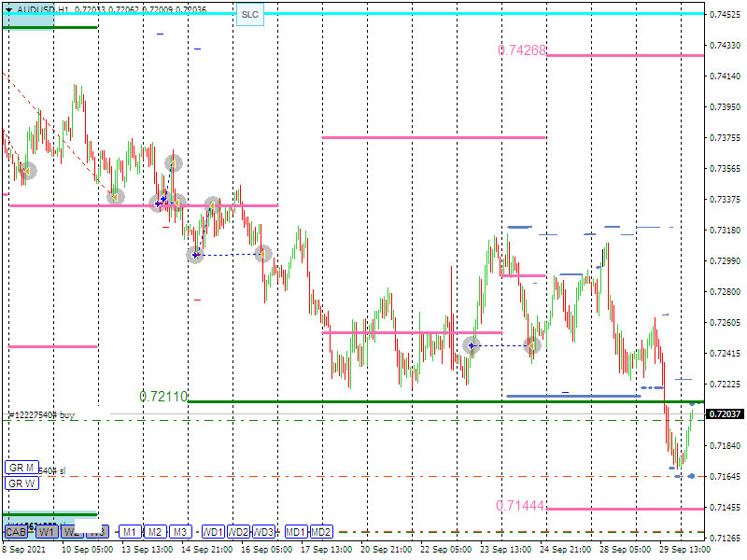Toggle the W2 weekly level button
Screen dimensions: 747x560
tap(72, 531)
